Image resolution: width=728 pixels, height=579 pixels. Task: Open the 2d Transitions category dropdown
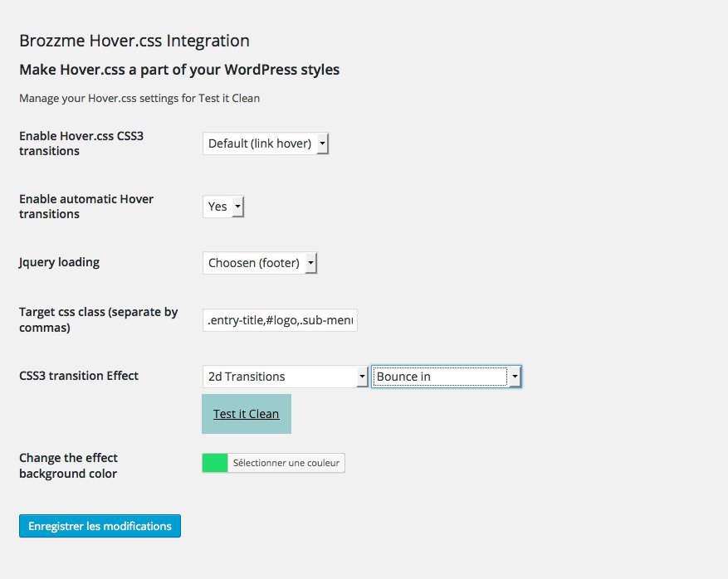click(x=285, y=377)
